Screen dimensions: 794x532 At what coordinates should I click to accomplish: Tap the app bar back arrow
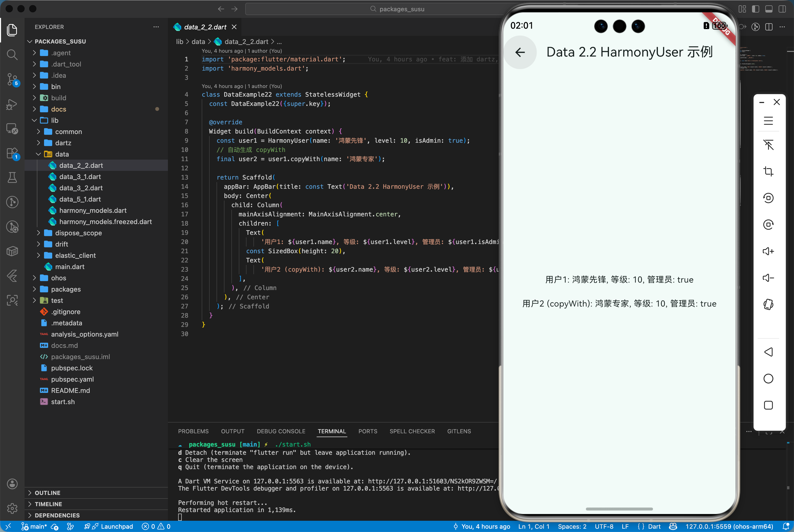520,52
